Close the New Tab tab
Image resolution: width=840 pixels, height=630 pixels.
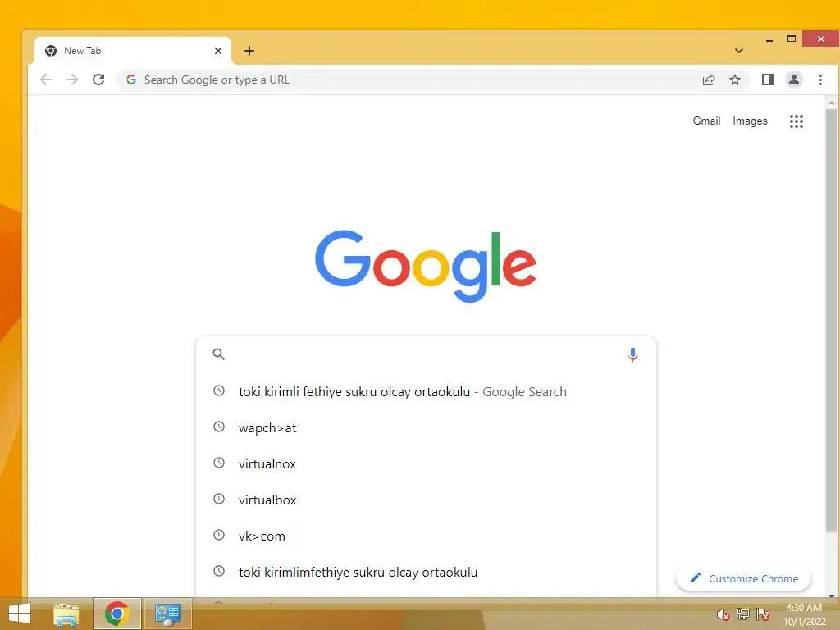coord(218,51)
